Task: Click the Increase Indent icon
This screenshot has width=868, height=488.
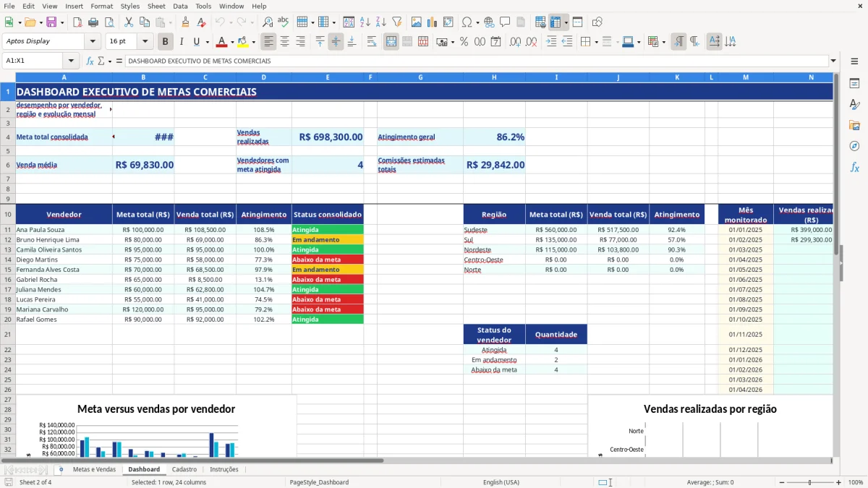Action: (x=551, y=42)
